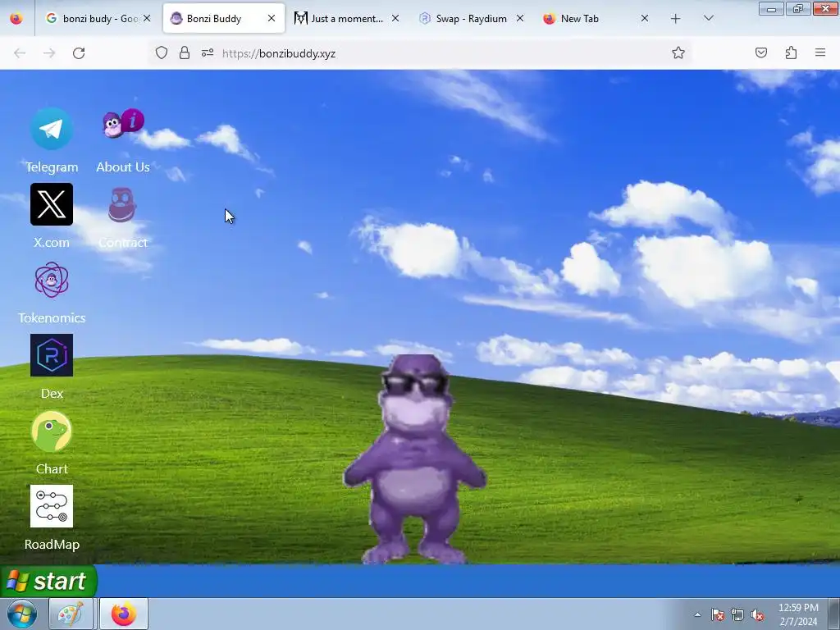Open network status tray icon
The width and height of the screenshot is (840, 630).
tap(737, 614)
